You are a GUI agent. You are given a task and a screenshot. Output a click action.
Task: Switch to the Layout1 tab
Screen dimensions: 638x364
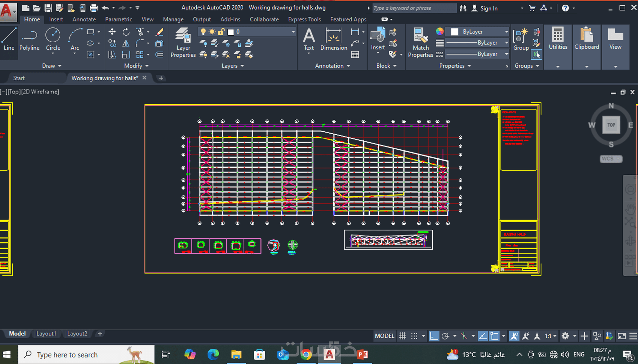46,334
